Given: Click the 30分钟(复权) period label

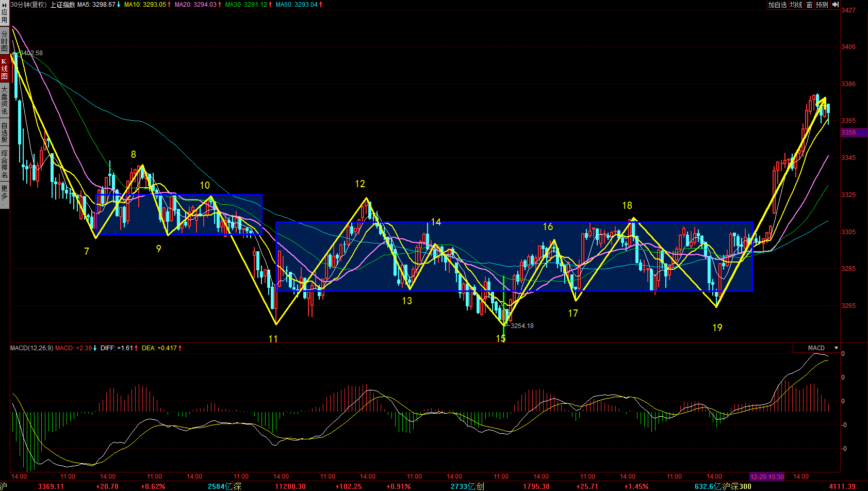Looking at the screenshot, I should pyautogui.click(x=29, y=5).
